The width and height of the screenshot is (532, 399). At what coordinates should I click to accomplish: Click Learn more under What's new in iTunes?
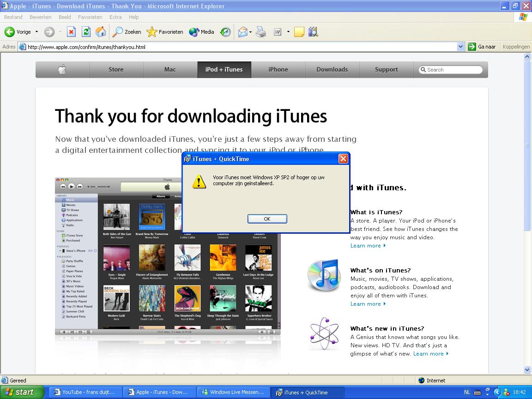[x=430, y=354]
